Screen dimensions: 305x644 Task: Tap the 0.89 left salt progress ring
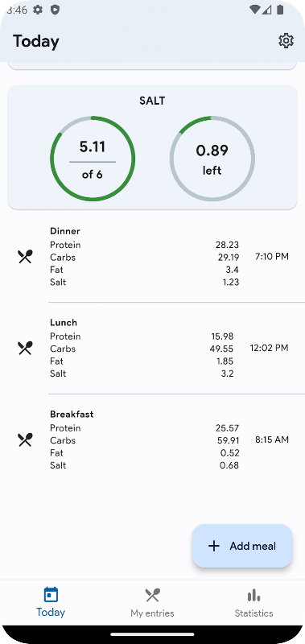pyautogui.click(x=212, y=159)
